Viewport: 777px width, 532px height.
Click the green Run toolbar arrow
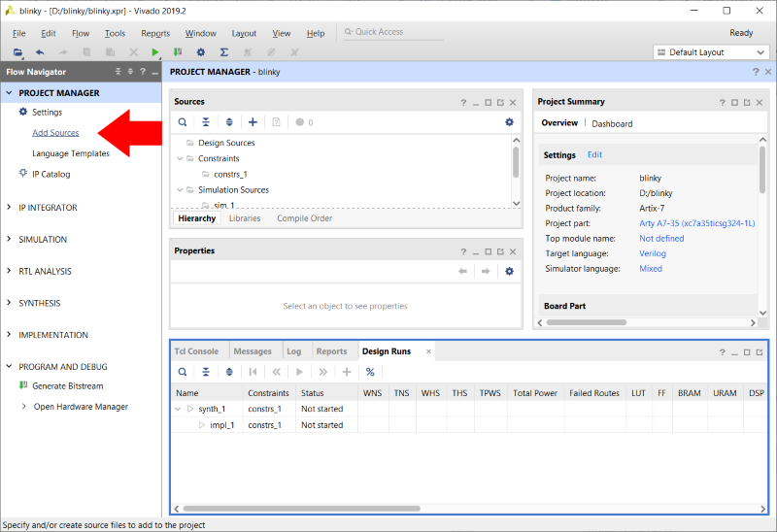155,52
